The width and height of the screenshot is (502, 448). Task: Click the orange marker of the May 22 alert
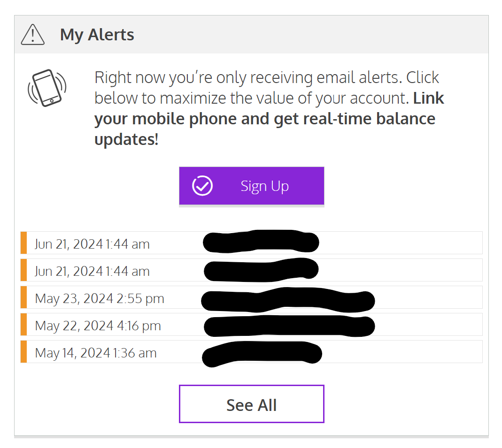click(x=23, y=325)
